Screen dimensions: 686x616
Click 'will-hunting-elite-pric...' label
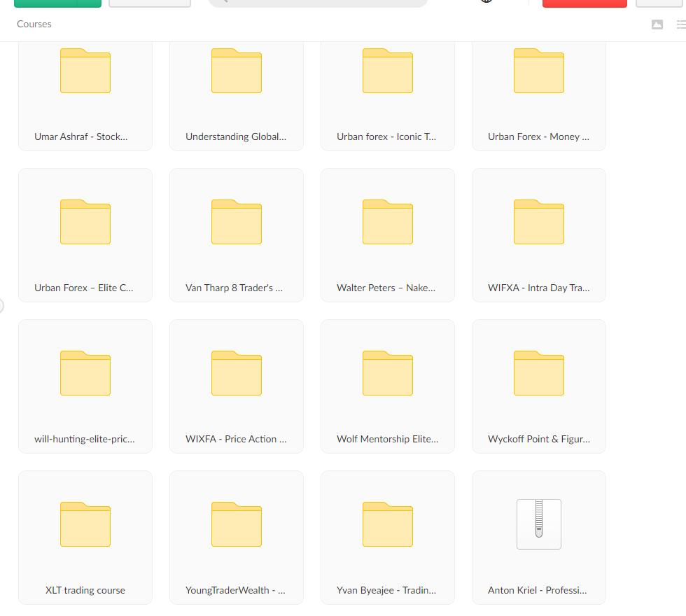point(85,440)
